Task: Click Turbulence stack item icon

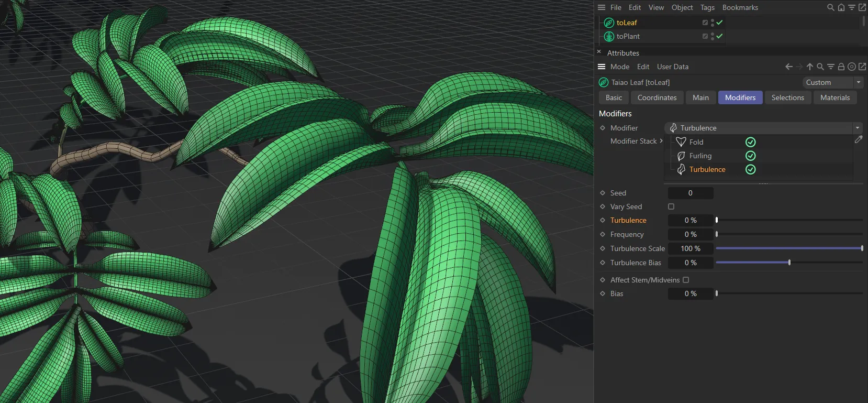Action: 681,169
